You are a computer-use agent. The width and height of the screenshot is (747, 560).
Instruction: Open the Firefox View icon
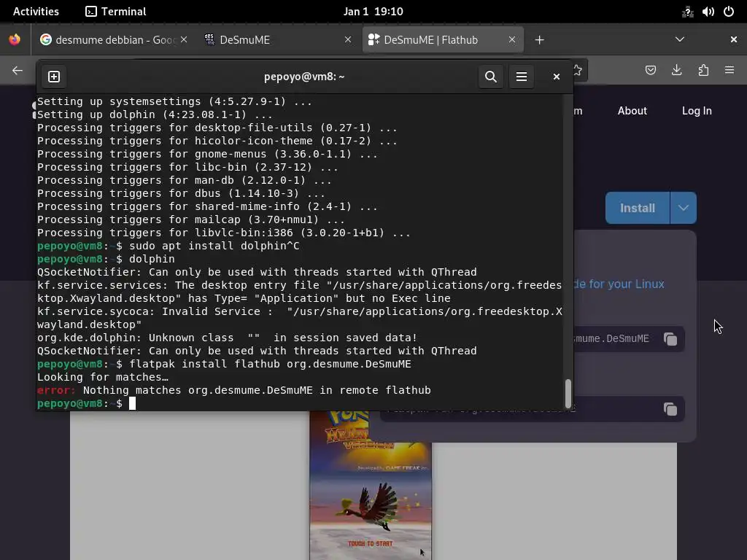coord(15,39)
